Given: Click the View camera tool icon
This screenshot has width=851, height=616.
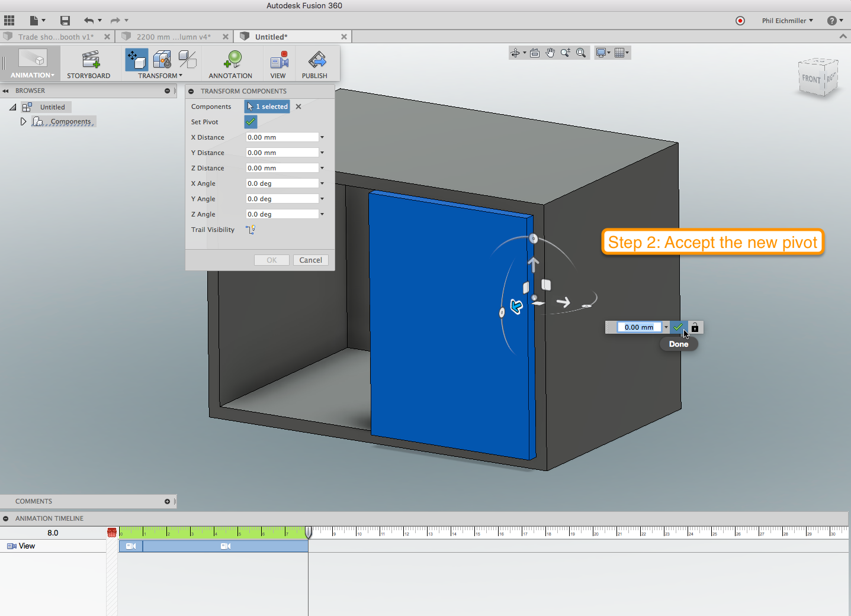Looking at the screenshot, I should [278, 60].
